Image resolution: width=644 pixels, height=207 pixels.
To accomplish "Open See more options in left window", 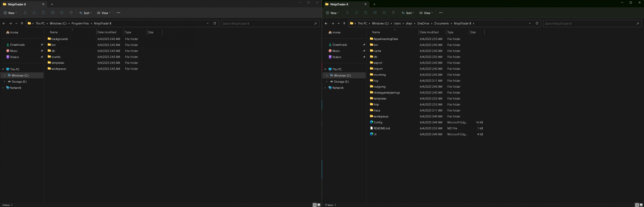I will [x=118, y=13].
